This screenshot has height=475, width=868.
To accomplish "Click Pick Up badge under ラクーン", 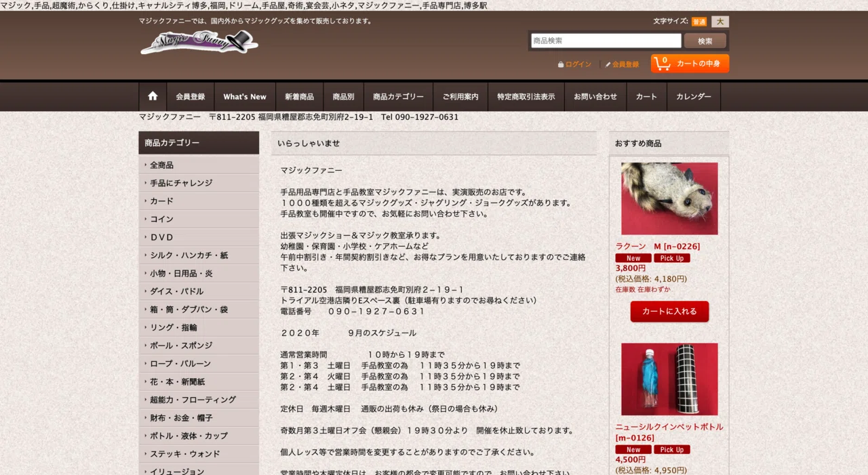I will tap(672, 258).
